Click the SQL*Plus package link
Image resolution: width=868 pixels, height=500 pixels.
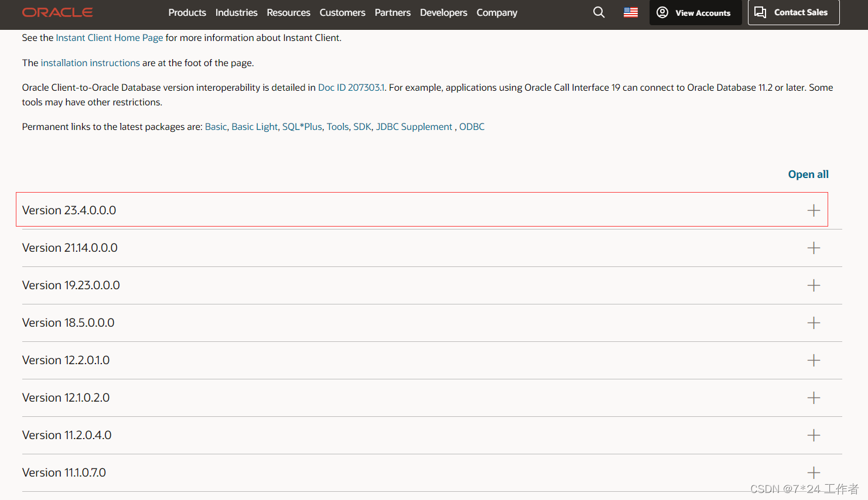click(302, 126)
